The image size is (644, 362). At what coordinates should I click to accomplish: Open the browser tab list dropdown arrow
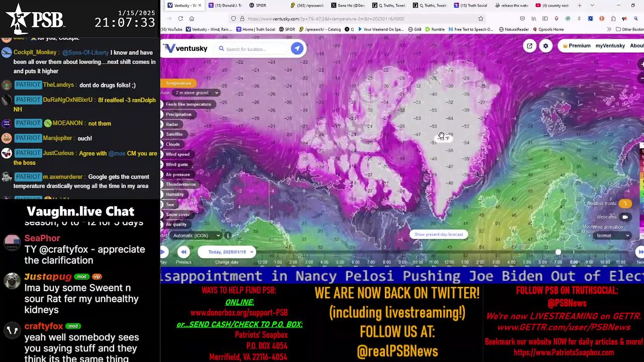592,6
